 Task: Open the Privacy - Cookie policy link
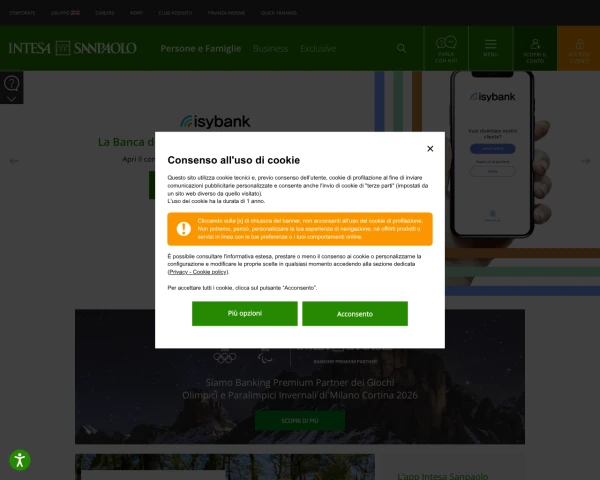point(198,272)
